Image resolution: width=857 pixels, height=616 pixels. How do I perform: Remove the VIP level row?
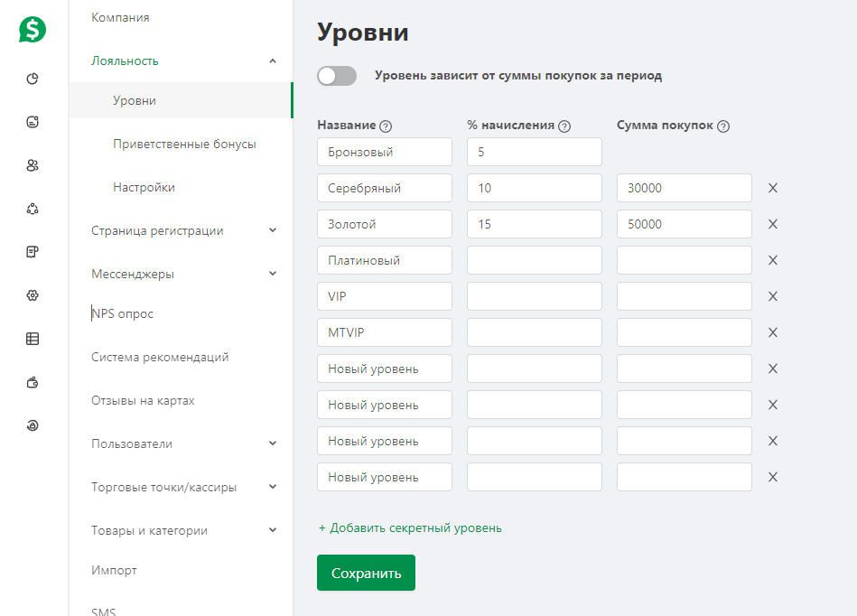(773, 296)
